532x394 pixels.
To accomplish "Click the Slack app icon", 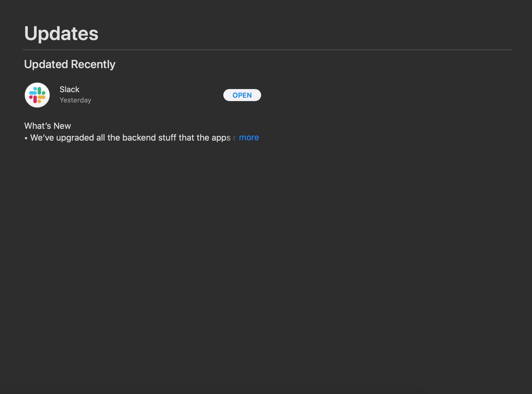I will click(x=37, y=95).
